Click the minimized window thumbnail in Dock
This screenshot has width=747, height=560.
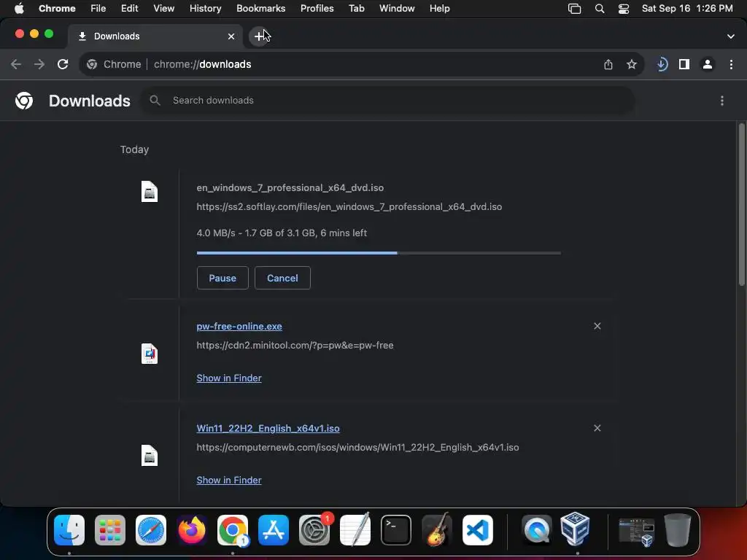pos(636,532)
